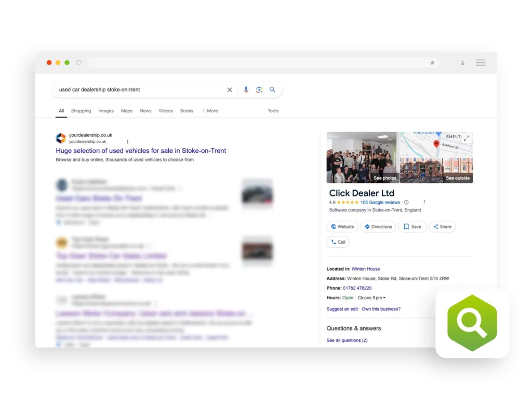Click the browser reload icon
Image resolution: width=532 pixels, height=399 pixels.
coord(79,63)
